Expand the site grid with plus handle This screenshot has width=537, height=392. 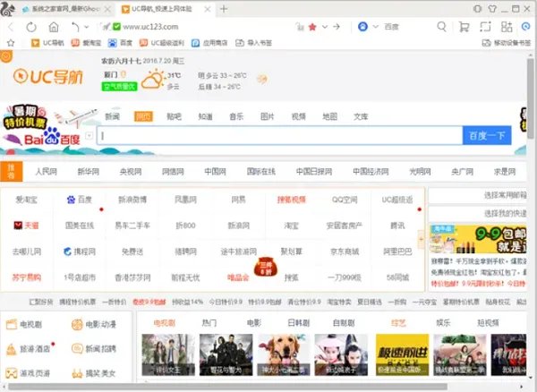[421, 239]
